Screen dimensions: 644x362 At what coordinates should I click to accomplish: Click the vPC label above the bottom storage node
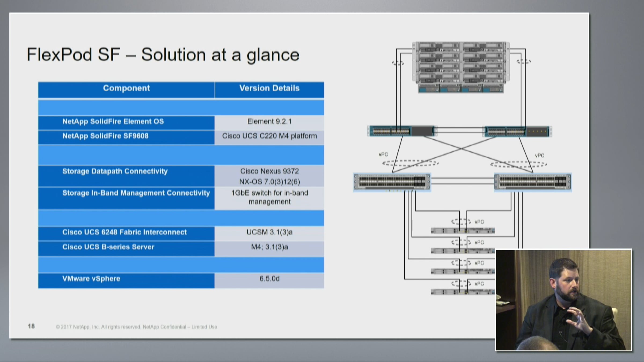479,284
